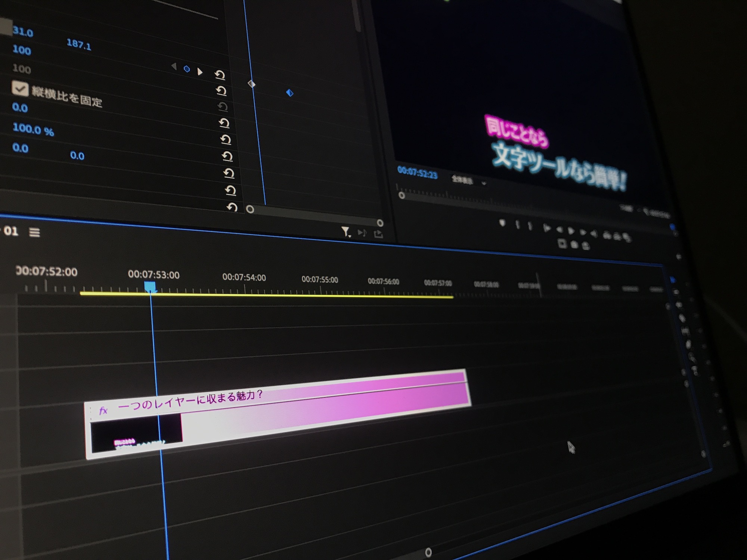Click the 100.0 % opacity value
Screen dimensions: 747x560
coord(33,130)
